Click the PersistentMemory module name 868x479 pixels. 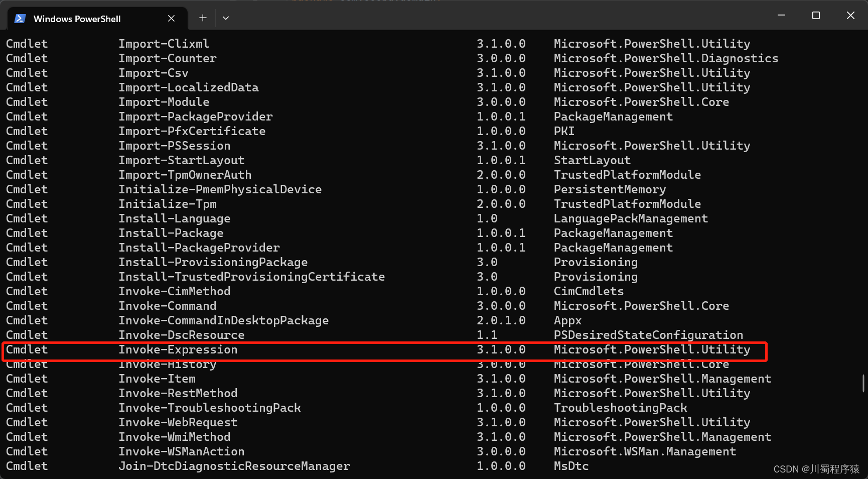tap(610, 189)
